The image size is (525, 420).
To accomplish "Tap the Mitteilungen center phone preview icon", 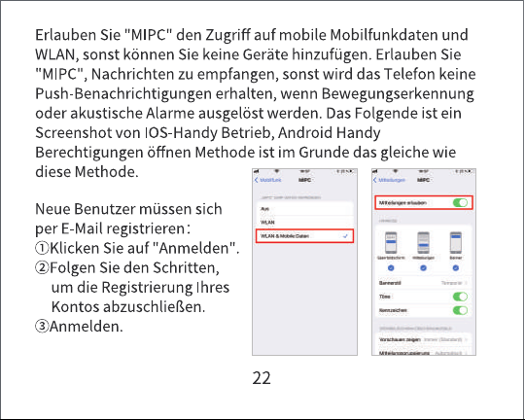I will click(423, 243).
